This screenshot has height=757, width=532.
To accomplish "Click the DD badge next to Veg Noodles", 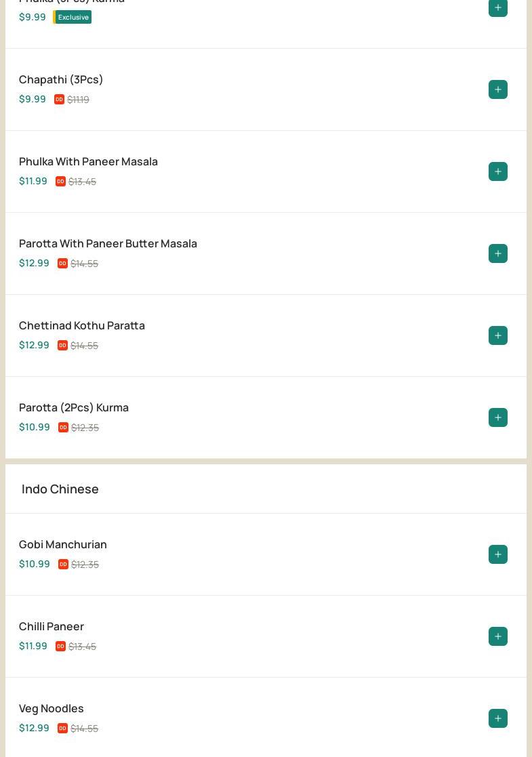I will tap(62, 728).
